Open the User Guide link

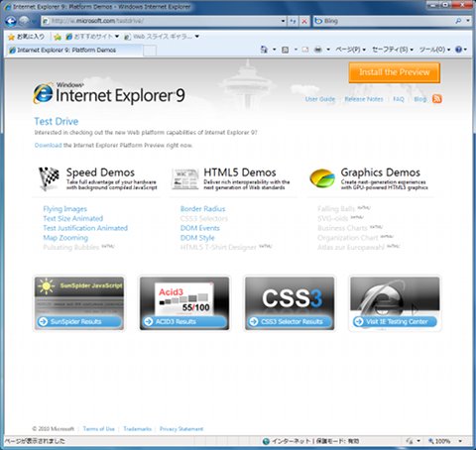click(x=320, y=99)
